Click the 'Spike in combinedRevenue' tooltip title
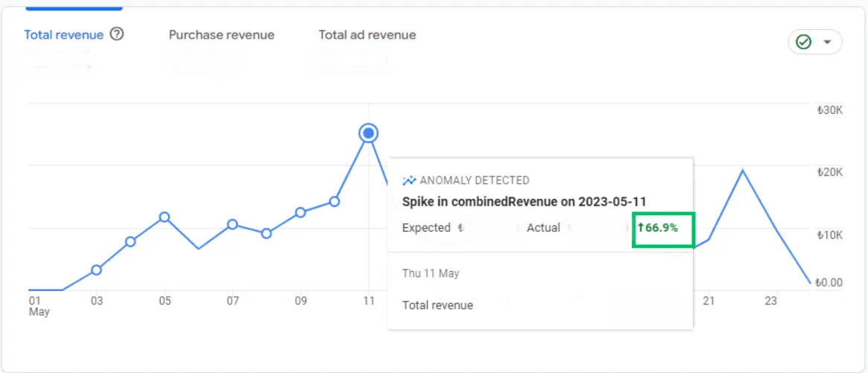The width and height of the screenshot is (868, 373). pos(524,202)
